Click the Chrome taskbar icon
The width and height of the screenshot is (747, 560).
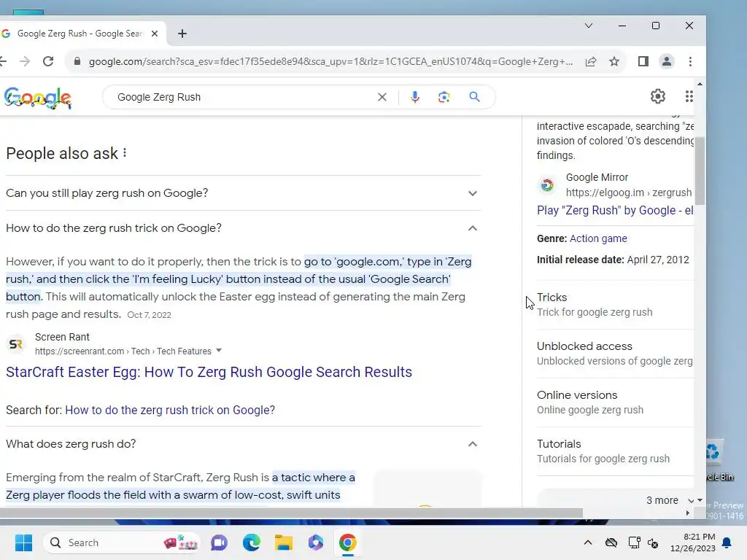click(348, 542)
